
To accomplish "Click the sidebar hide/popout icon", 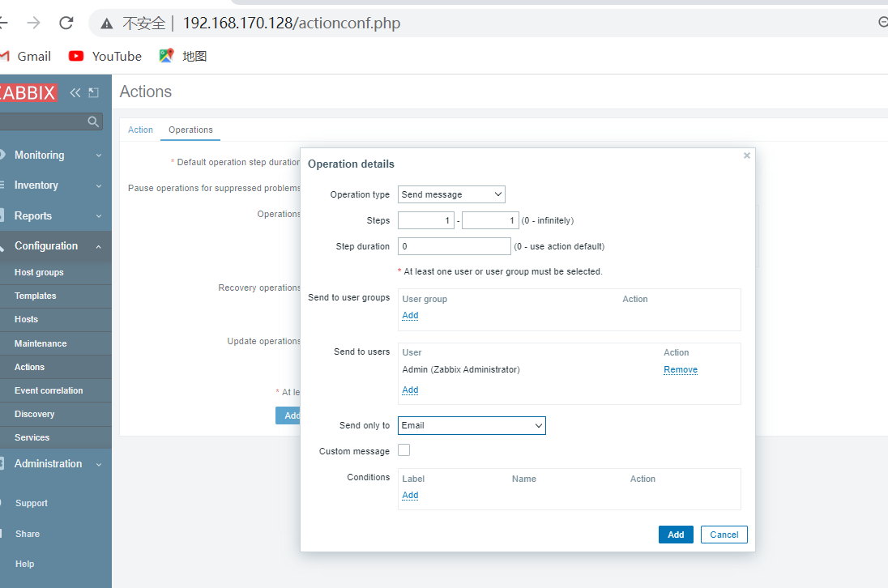I will point(93,93).
